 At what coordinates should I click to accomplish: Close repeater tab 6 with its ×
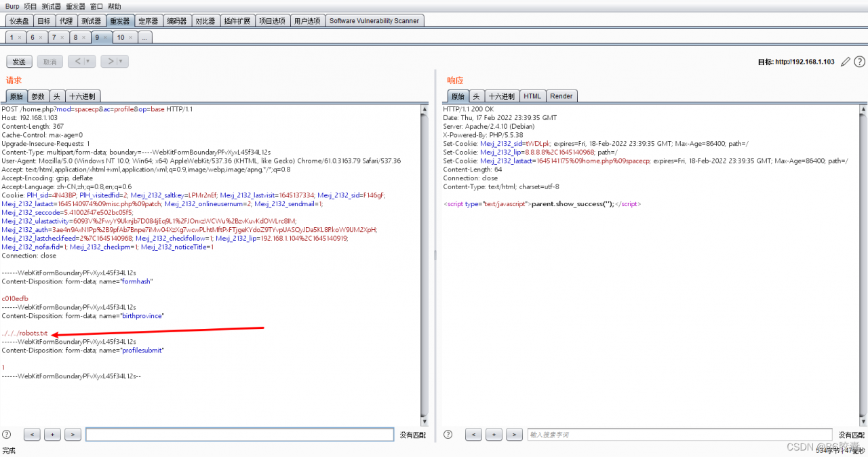[x=41, y=37]
